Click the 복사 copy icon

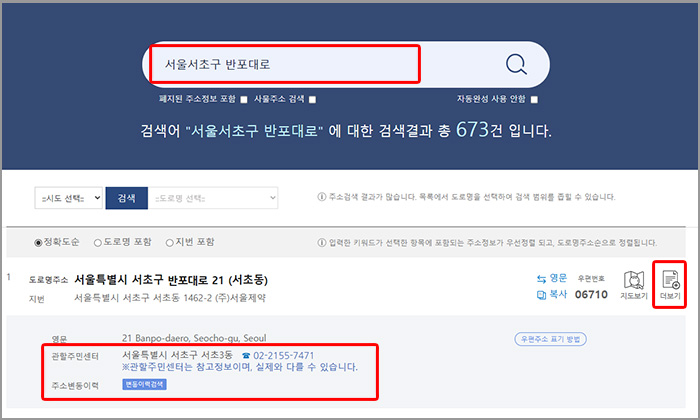(542, 295)
